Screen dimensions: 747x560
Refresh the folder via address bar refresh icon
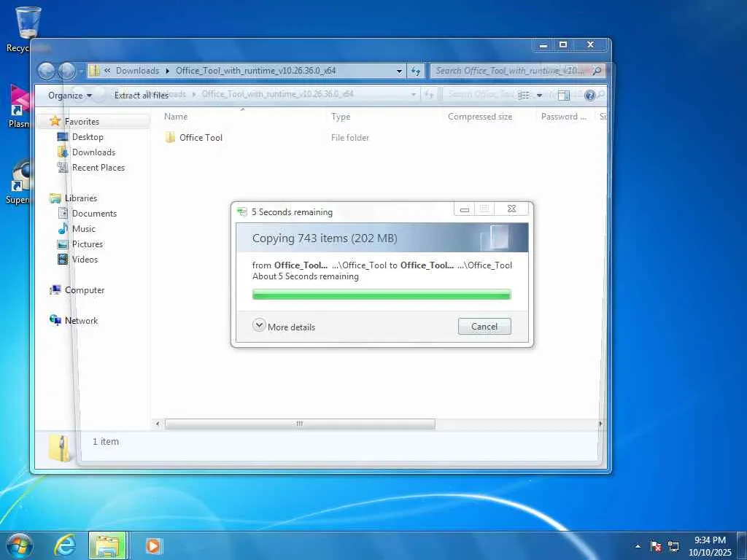tap(415, 71)
